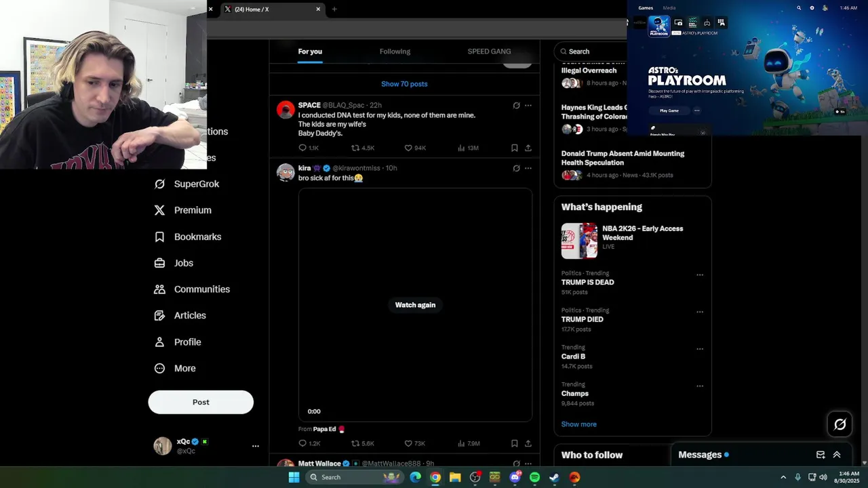Close the Home / X browser tab
This screenshot has width=868, height=488.
click(x=318, y=9)
